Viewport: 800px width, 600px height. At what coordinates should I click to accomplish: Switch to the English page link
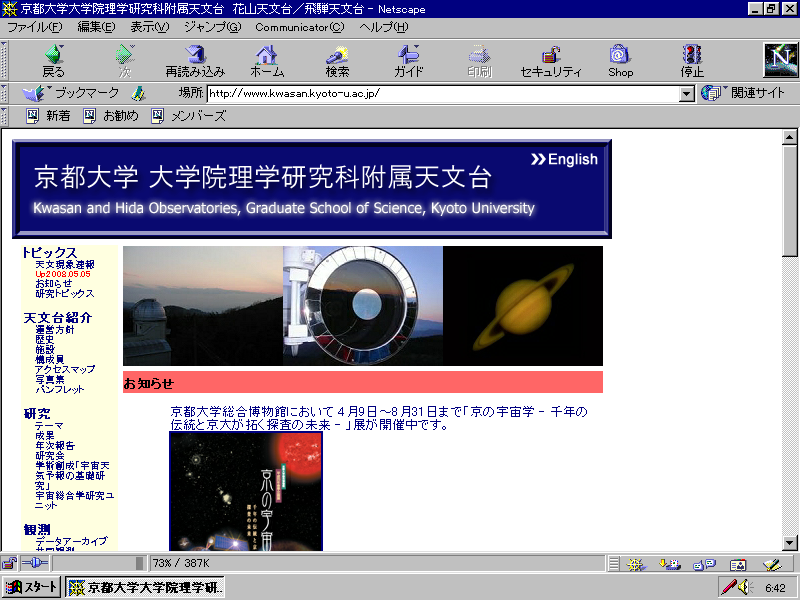click(564, 159)
